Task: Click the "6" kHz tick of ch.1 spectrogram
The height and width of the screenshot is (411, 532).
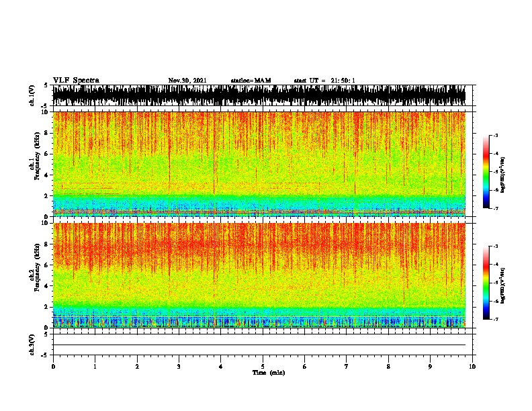Action: [x=48, y=154]
